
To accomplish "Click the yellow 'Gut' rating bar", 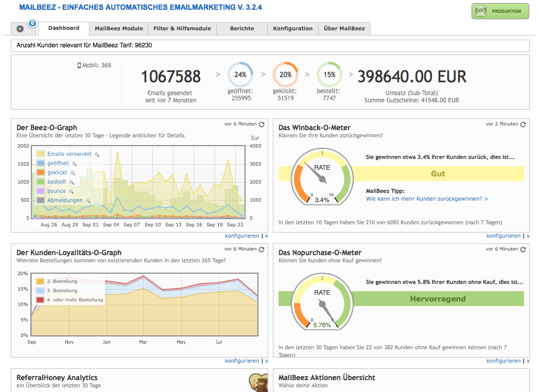I will (438, 174).
